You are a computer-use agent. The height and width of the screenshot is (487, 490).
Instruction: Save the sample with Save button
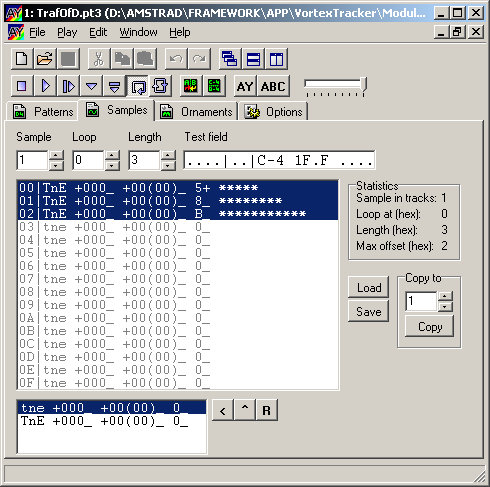point(369,311)
